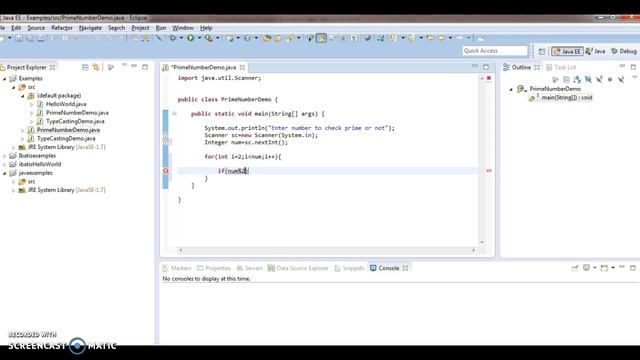Open the Source menu
640x360 pixels.
click(x=36, y=28)
